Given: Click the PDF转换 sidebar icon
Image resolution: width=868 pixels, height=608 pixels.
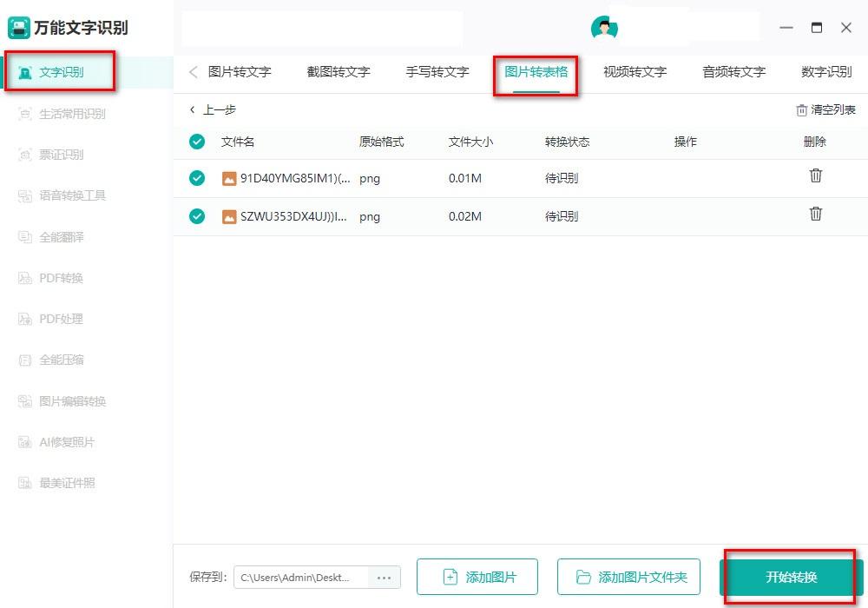Looking at the screenshot, I should (25, 278).
